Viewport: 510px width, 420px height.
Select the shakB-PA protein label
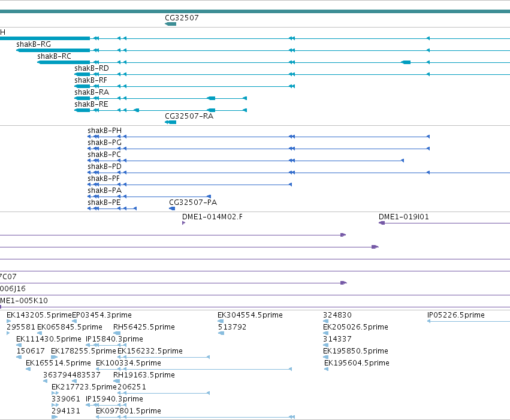pyautogui.click(x=104, y=191)
